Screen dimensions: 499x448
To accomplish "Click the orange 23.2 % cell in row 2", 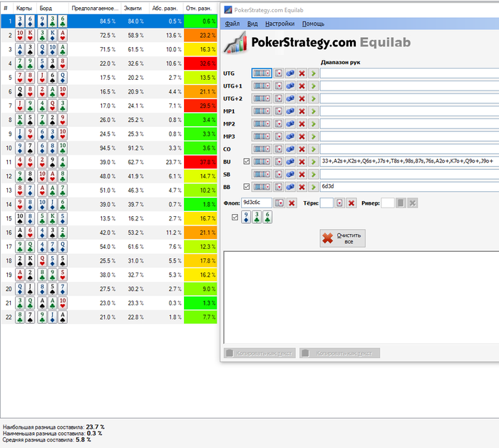I will click(200, 36).
